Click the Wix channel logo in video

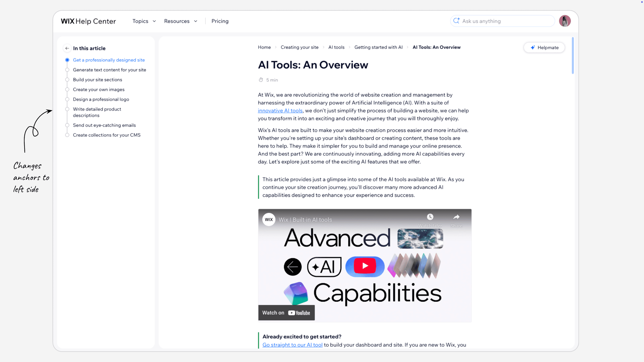(x=269, y=219)
